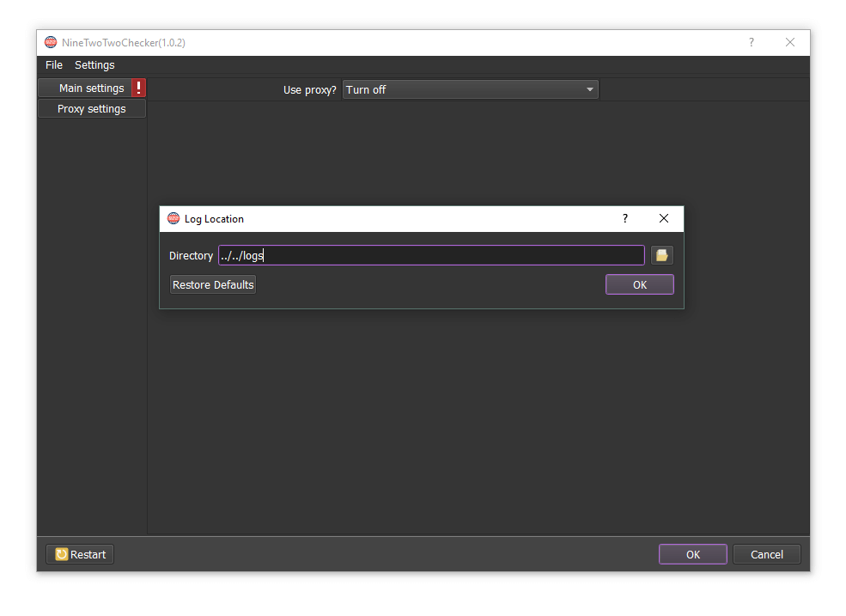
Task: Click the Restart button
Action: pos(80,554)
